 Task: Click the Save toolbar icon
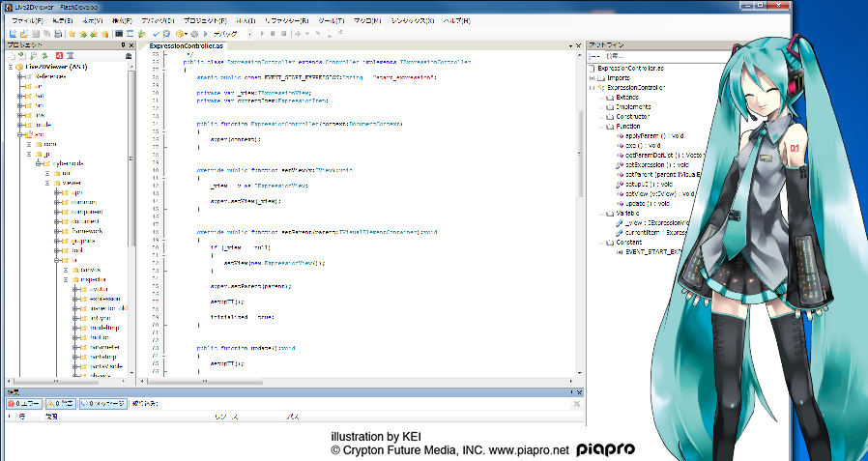click(36, 34)
